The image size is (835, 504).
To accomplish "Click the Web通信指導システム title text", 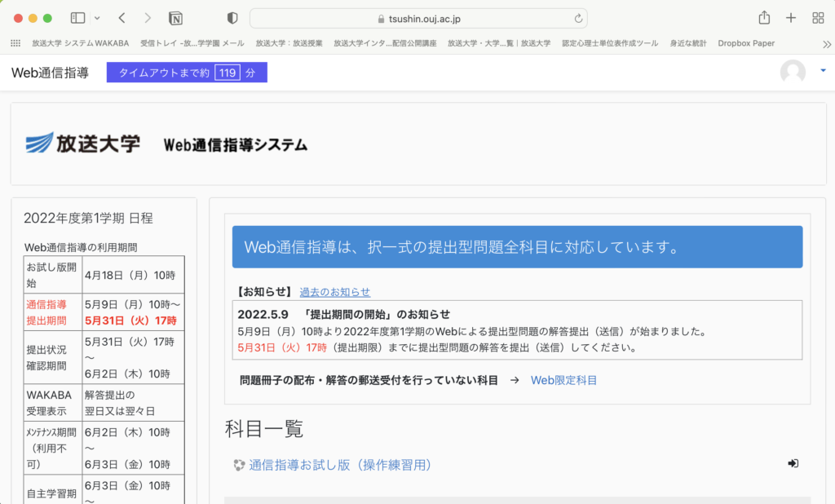I will tap(236, 145).
